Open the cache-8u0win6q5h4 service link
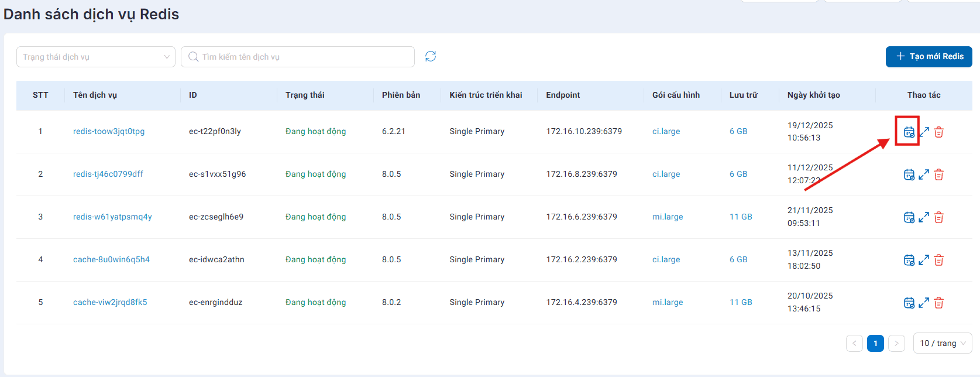The height and width of the screenshot is (377, 980). click(x=111, y=259)
